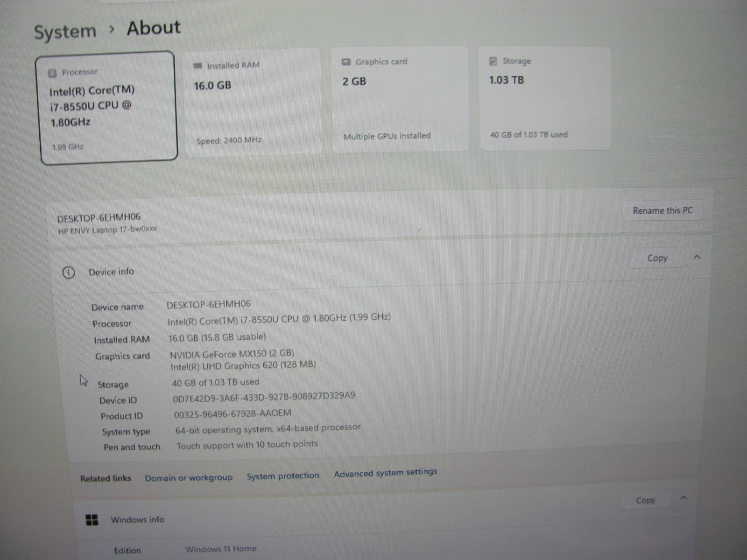Viewport: 747px width, 560px height.
Task: Click the 2 GB graphics value in card
Action: click(x=354, y=82)
